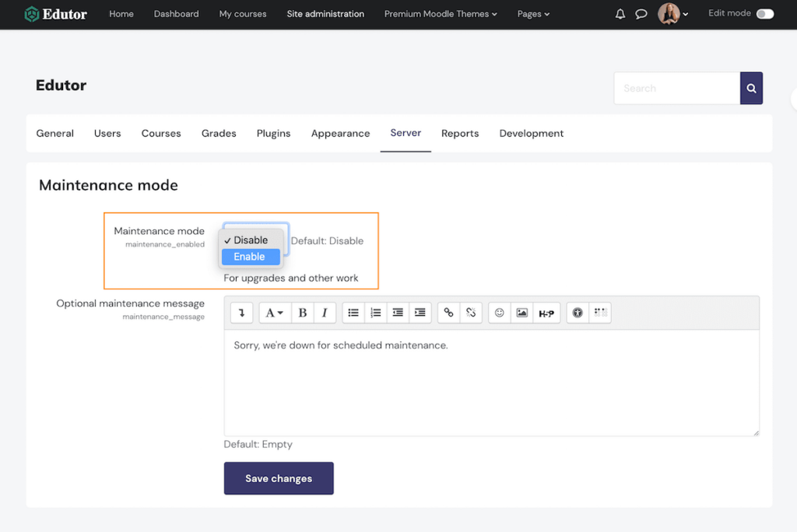Select Disable for Maintenance mode
This screenshot has width=797, height=532.
pos(250,240)
